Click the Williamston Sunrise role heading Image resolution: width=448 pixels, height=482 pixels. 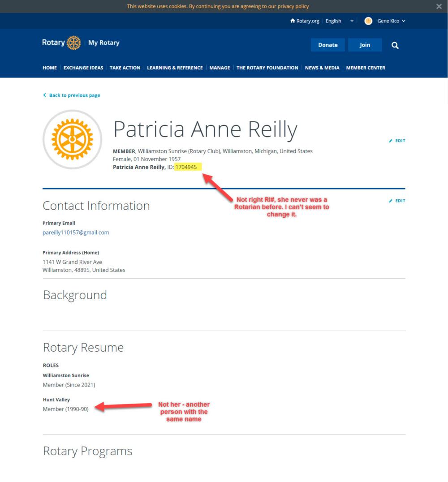66,375
